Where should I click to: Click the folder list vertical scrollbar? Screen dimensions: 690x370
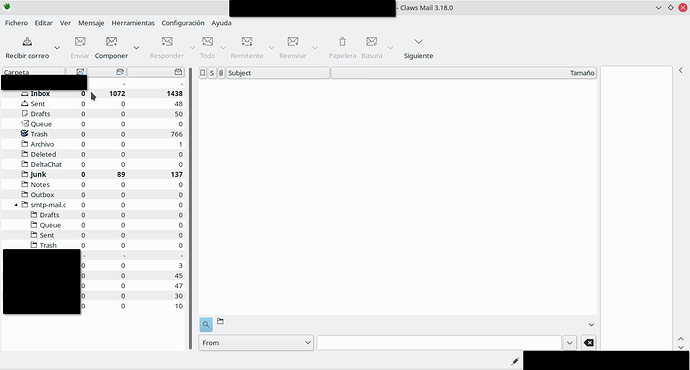point(191,209)
